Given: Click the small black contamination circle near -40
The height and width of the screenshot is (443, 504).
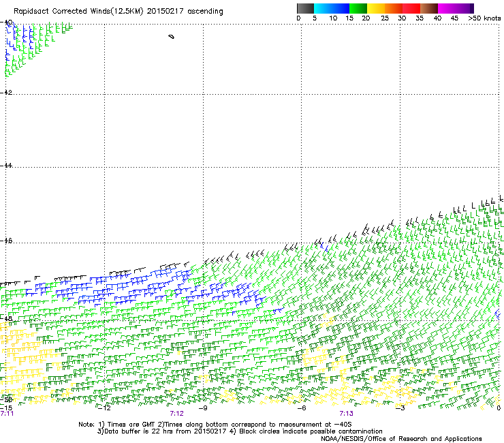Looking at the screenshot, I should (172, 37).
